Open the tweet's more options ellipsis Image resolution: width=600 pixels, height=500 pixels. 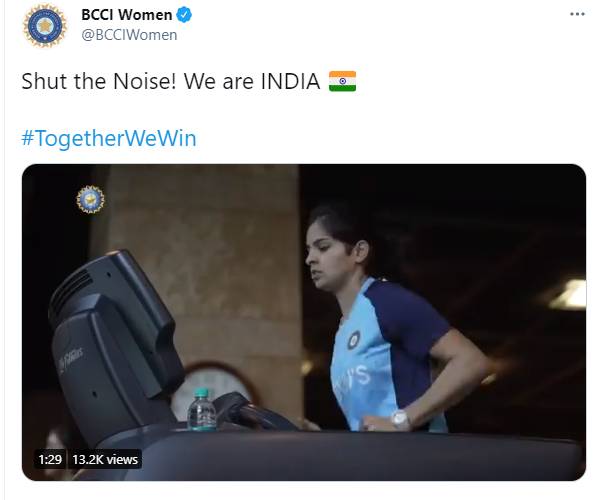[x=577, y=14]
